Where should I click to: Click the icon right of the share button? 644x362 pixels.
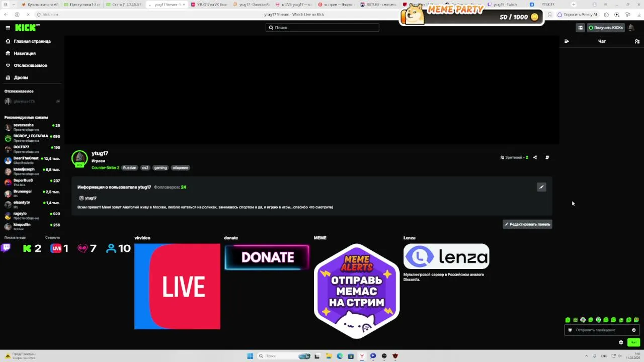coord(547,157)
